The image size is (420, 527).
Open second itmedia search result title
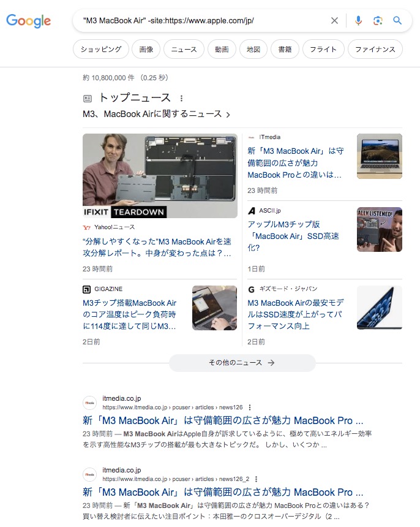[223, 493]
